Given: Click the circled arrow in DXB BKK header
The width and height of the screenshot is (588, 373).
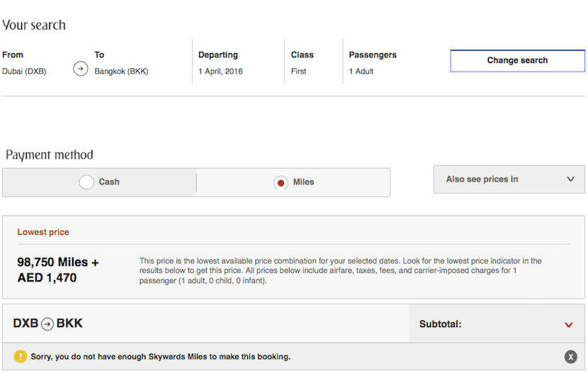Looking at the screenshot, I should [x=47, y=324].
